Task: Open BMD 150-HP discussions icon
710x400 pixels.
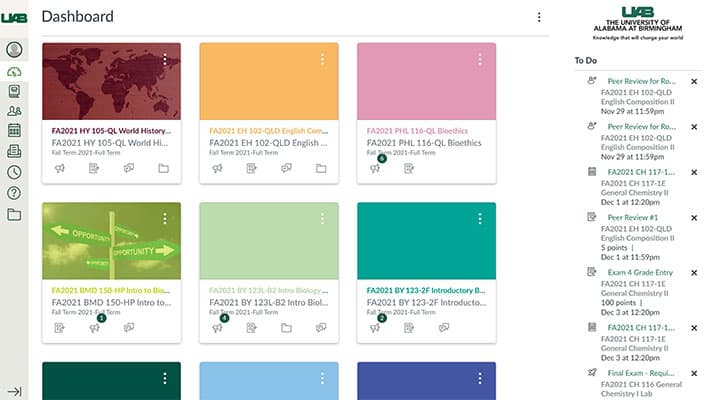Action: click(x=129, y=328)
